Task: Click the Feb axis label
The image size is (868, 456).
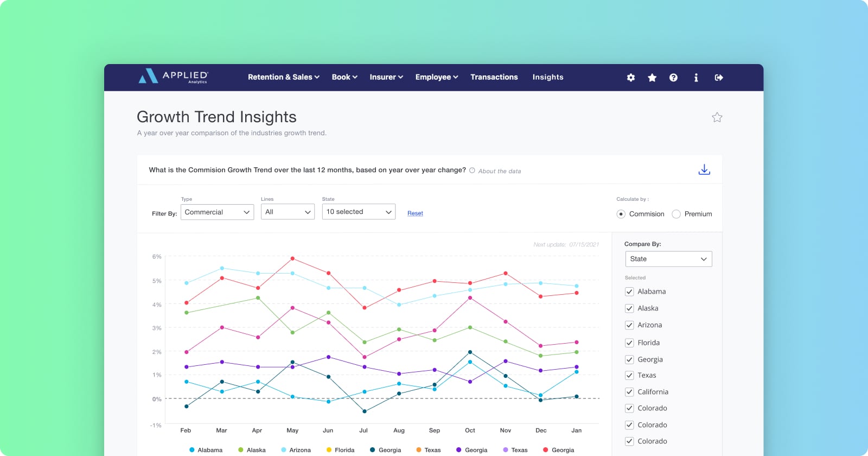Action: point(186,430)
